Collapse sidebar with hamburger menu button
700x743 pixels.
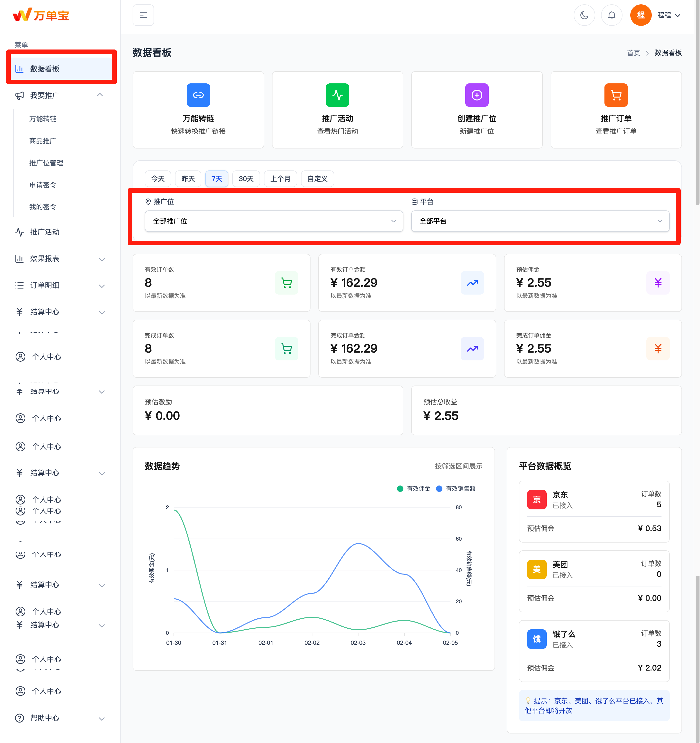[x=143, y=15]
